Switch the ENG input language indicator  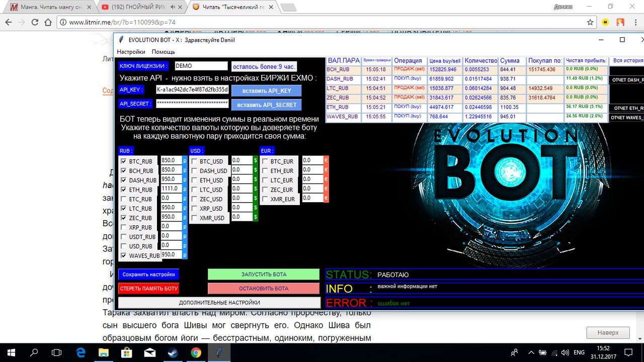[579, 352]
